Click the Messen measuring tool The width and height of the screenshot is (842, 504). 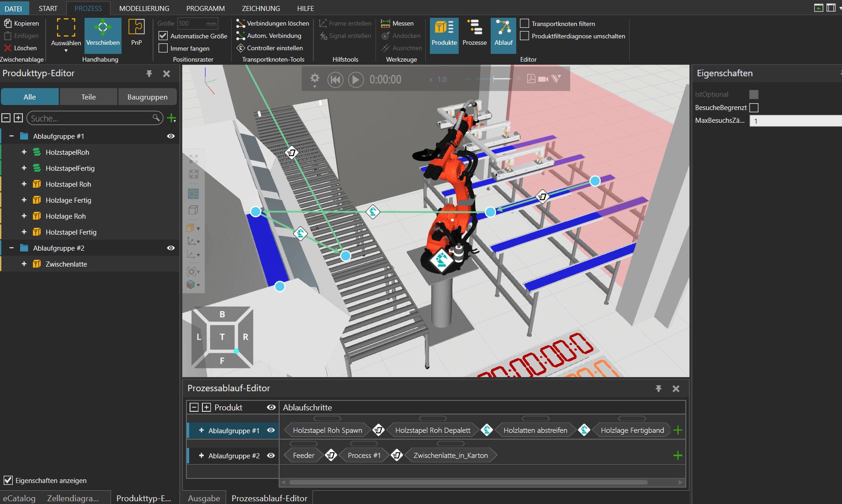click(x=397, y=23)
